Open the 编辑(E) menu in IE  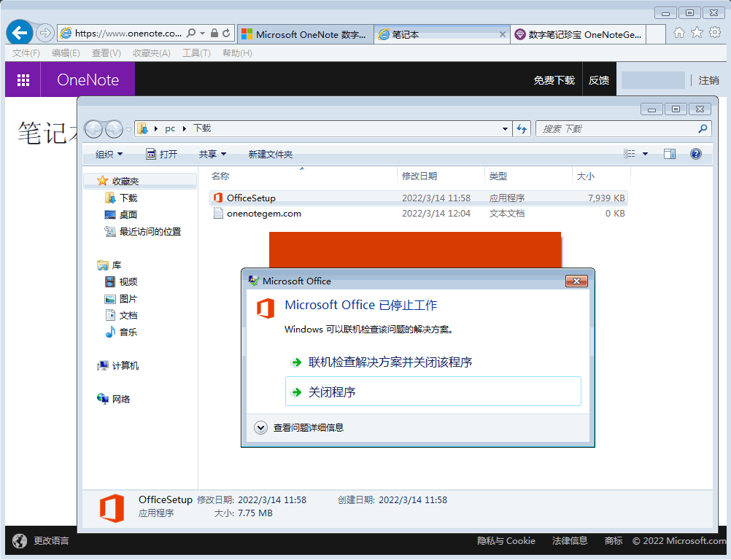[66, 53]
